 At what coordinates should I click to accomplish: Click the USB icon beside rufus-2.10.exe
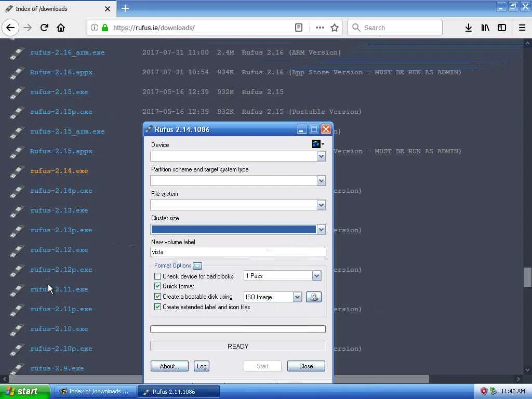[x=17, y=329]
